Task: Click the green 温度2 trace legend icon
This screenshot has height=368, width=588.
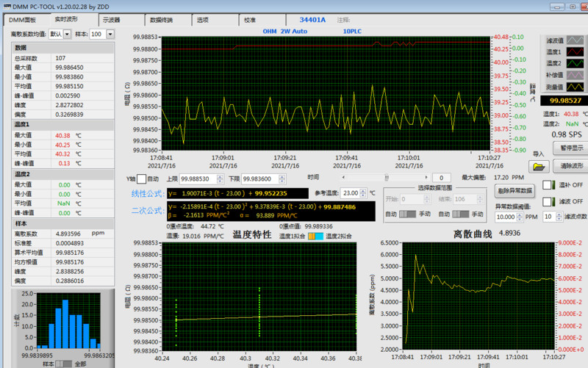Action: click(x=576, y=64)
